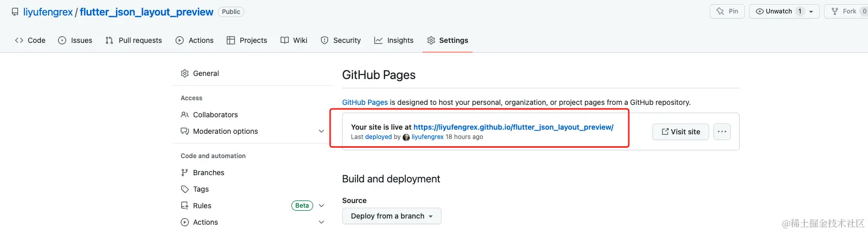Open the Pull requests tab

click(134, 40)
